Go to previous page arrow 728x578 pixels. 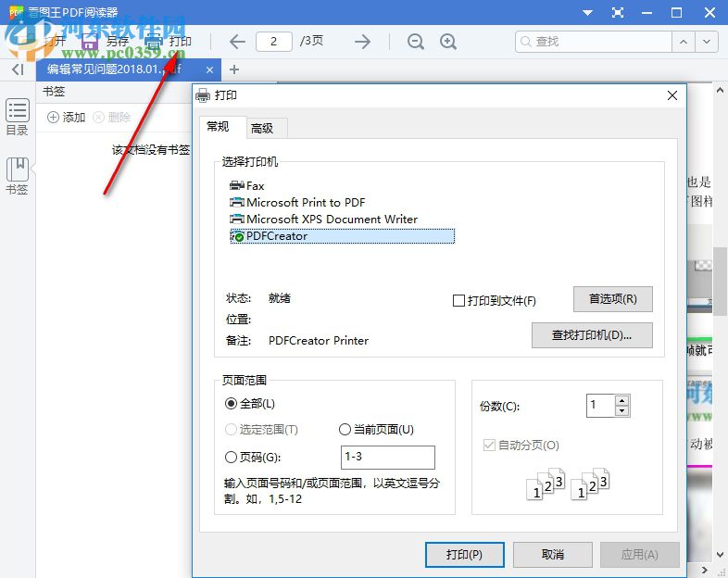point(237,42)
